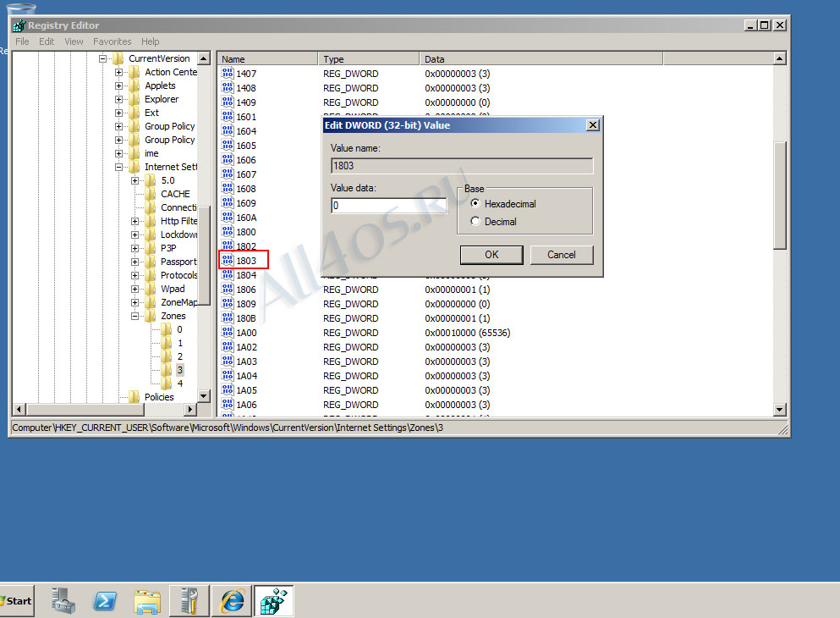Image resolution: width=840 pixels, height=618 pixels.
Task: Click the Explorer key folder icon
Action: 135,99
